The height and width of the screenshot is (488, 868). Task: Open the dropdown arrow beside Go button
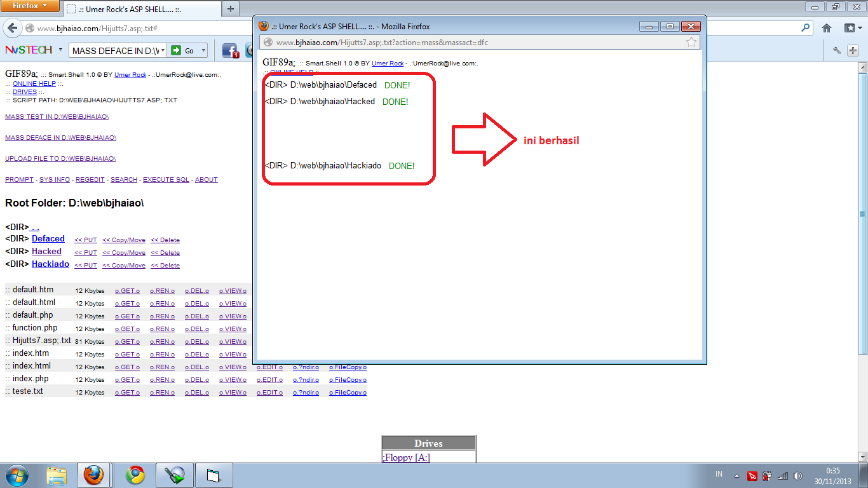205,50
